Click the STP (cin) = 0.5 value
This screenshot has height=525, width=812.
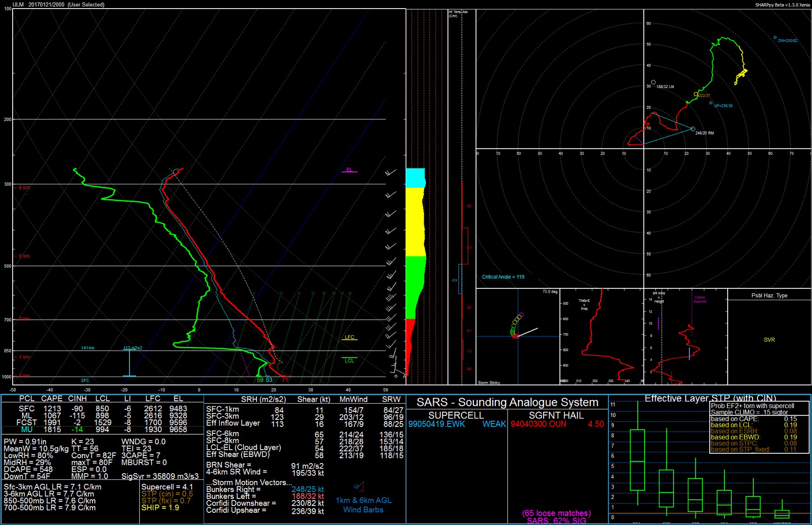point(167,494)
